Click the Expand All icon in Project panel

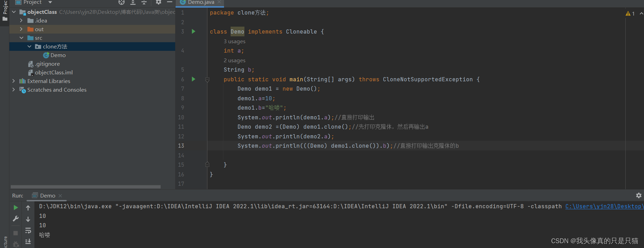[x=133, y=2]
